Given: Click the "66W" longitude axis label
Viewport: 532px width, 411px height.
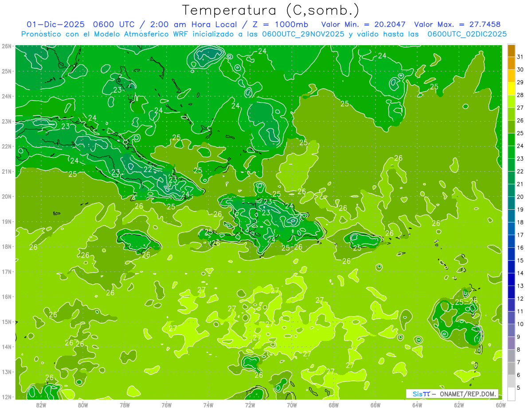Looking at the screenshot, I should pyautogui.click(x=375, y=405).
